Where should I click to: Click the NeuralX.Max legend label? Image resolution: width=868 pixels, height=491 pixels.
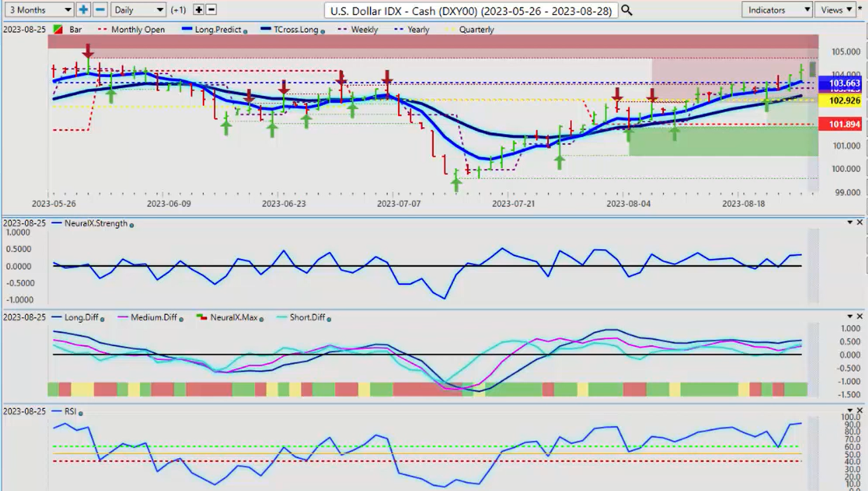click(x=233, y=317)
